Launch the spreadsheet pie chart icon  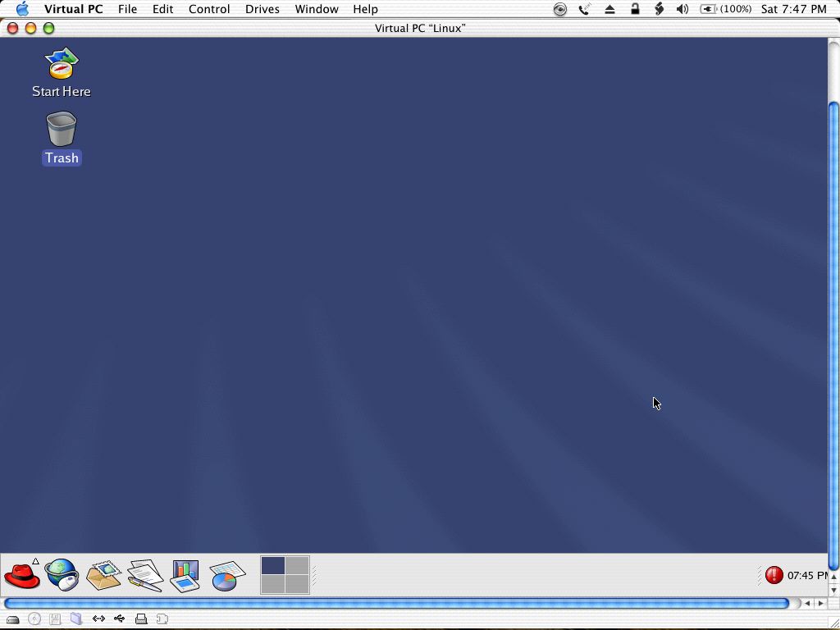[228, 576]
